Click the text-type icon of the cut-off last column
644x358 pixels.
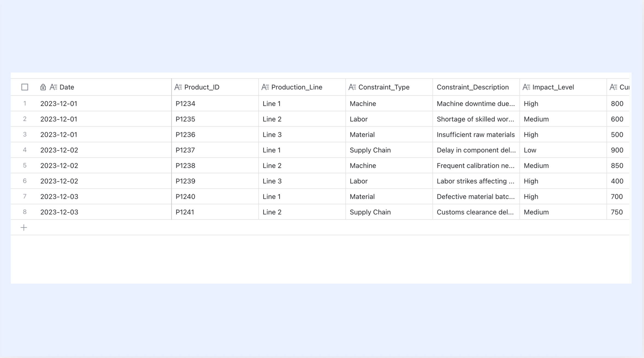(x=613, y=87)
